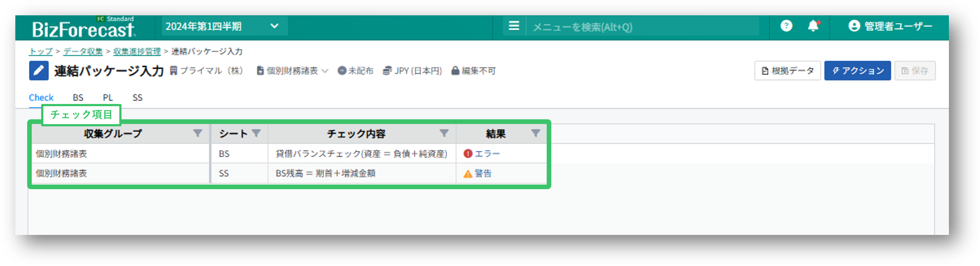
Task: Go to 収集進捗管理 breadcrumb link
Action: coord(137,51)
